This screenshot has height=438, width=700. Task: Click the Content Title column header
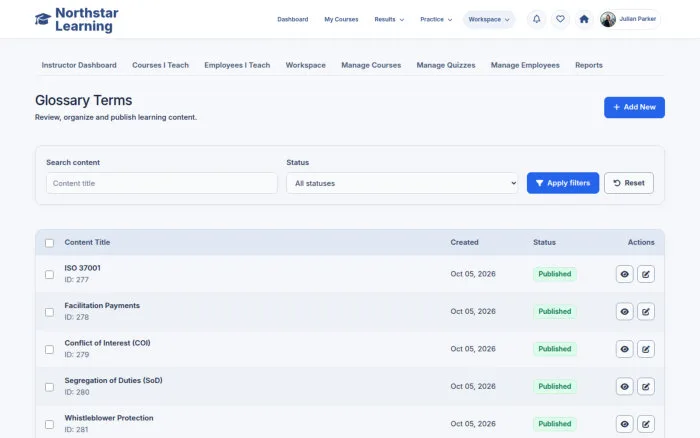click(87, 242)
